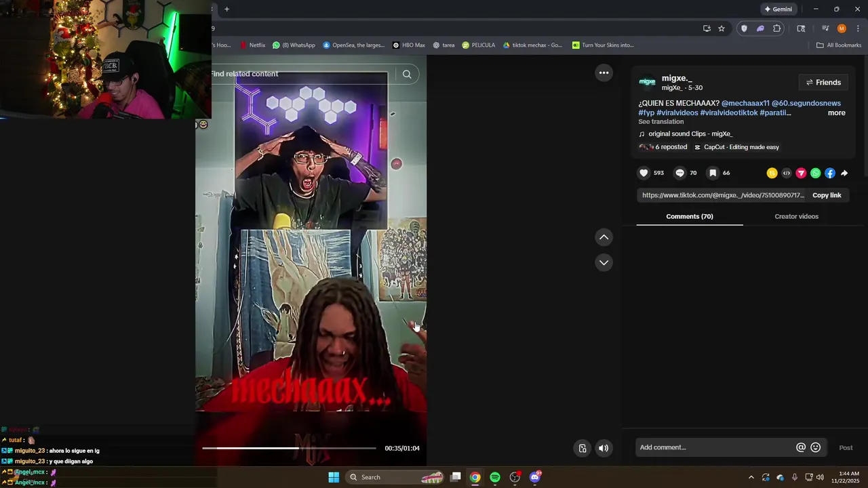Switch to the Comments (70) tab
Image resolution: width=868 pixels, height=488 pixels.
pos(690,216)
